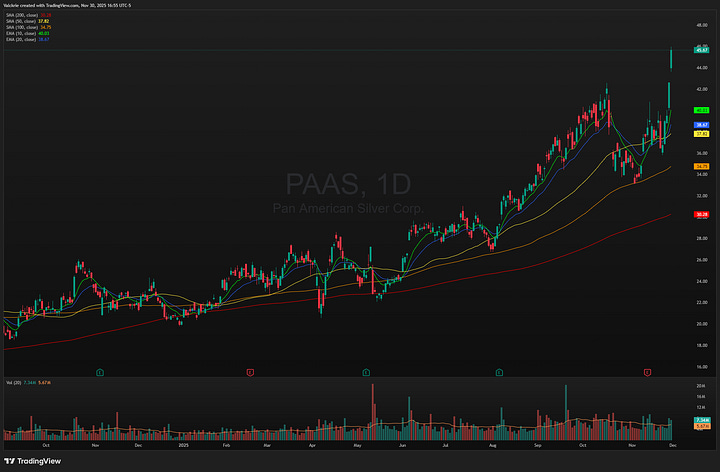Click the Jun label on time axis
This screenshot has width=720, height=472.
click(402, 445)
